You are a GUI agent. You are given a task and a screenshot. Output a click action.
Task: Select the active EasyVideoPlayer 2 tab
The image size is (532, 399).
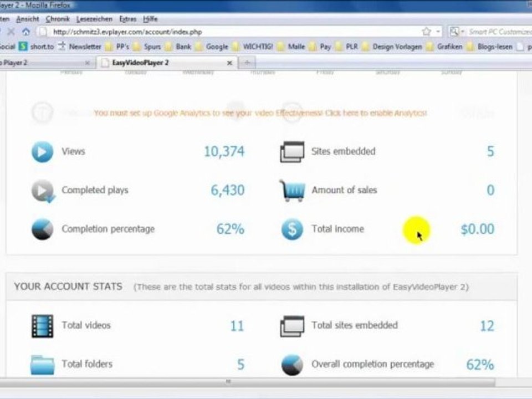(x=166, y=63)
